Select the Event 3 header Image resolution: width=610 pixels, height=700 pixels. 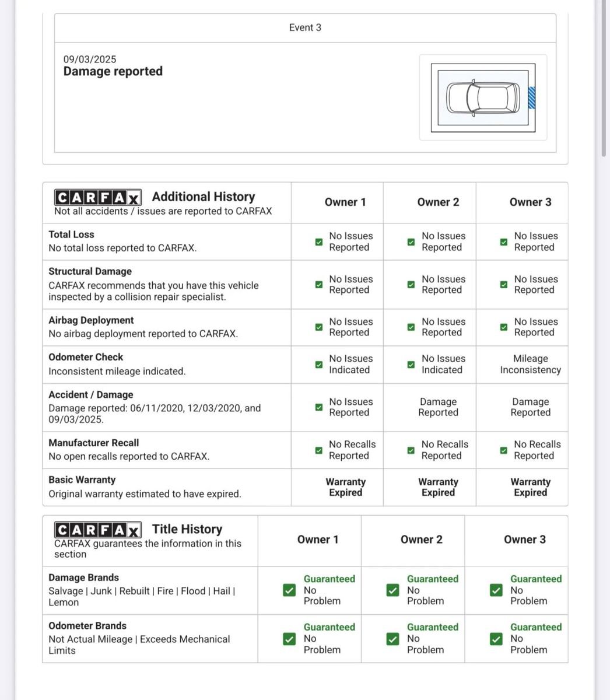pyautogui.click(x=305, y=27)
